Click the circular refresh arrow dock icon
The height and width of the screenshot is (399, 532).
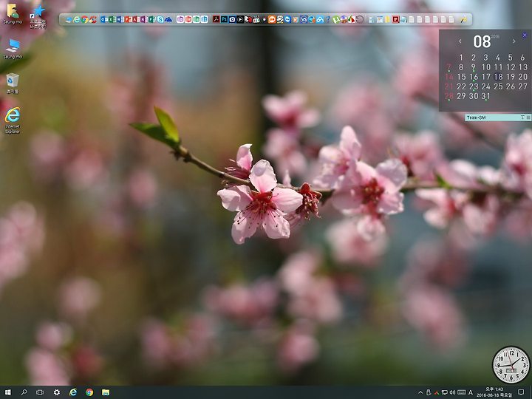point(360,19)
